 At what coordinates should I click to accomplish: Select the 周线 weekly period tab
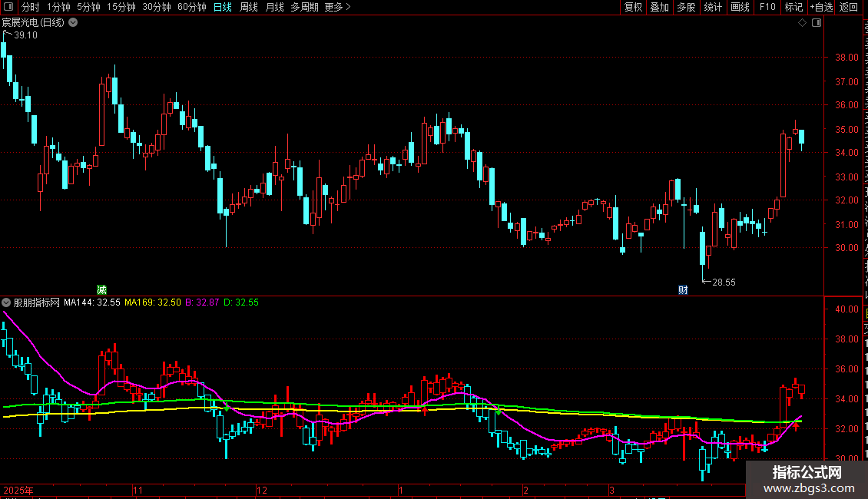pos(249,7)
